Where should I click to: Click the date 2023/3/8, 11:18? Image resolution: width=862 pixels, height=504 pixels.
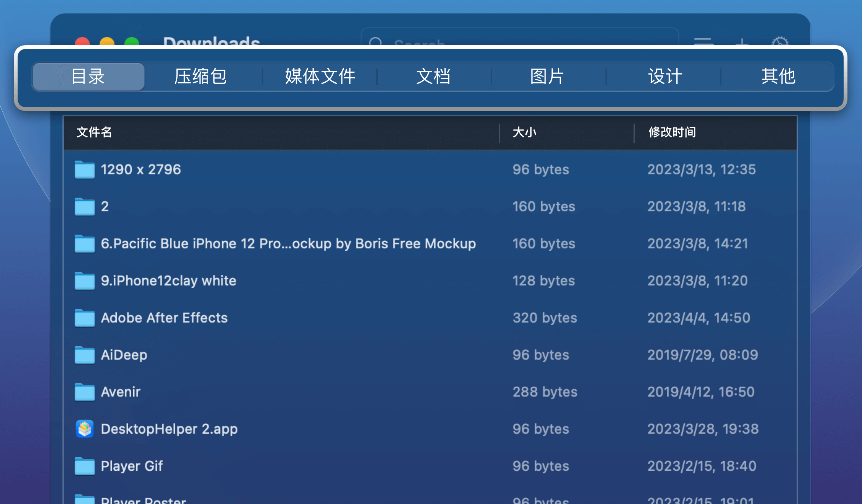point(697,207)
